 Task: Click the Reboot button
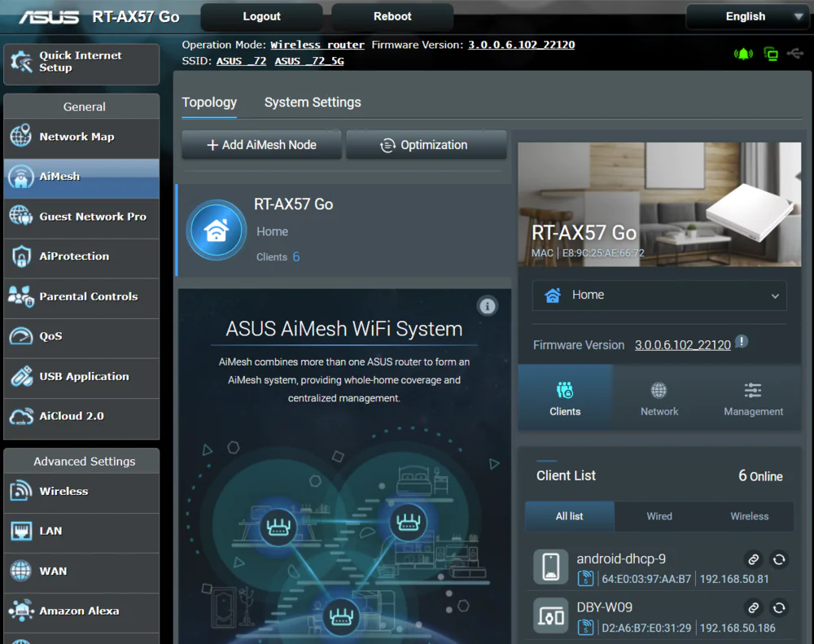[x=392, y=16]
